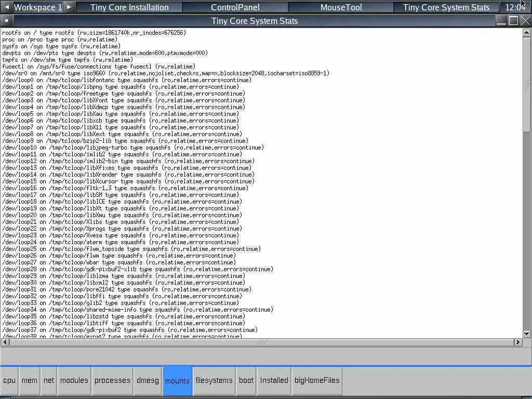Open the cpu tab

9,381
